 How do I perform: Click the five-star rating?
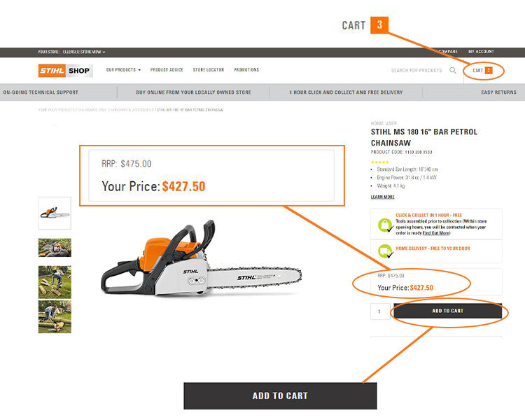pyautogui.click(x=380, y=162)
